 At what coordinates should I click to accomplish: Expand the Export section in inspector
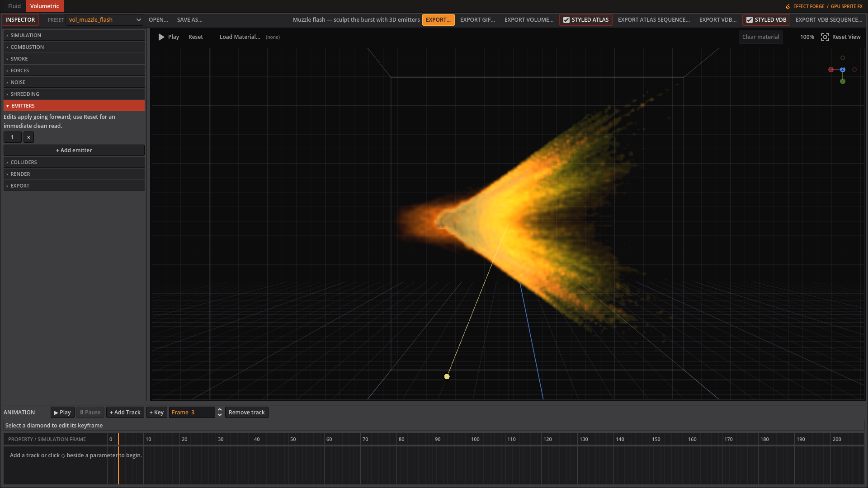point(74,186)
